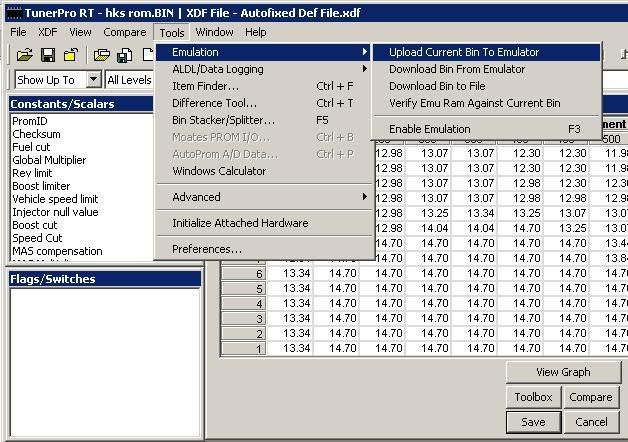Select Download Bin From Emulator
This screenshot has height=442, width=628.
pyautogui.click(x=486, y=69)
